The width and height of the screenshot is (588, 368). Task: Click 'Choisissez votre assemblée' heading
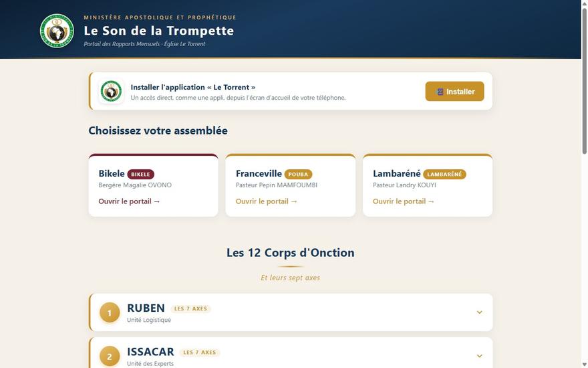[158, 130]
